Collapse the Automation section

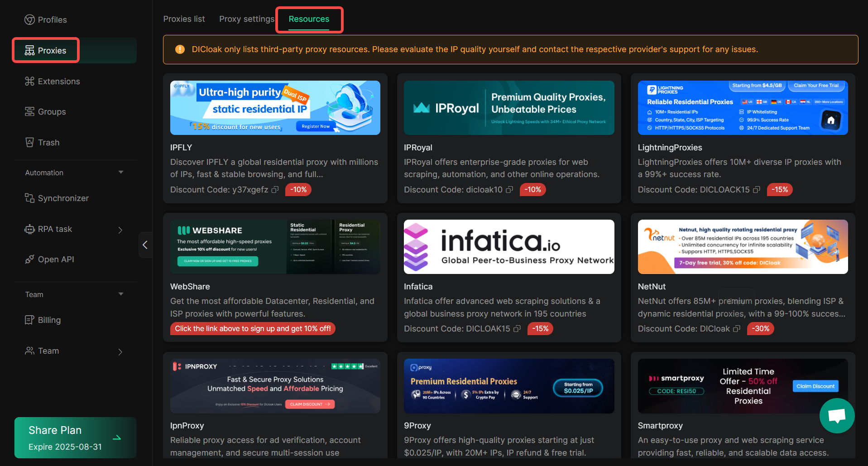tap(121, 173)
